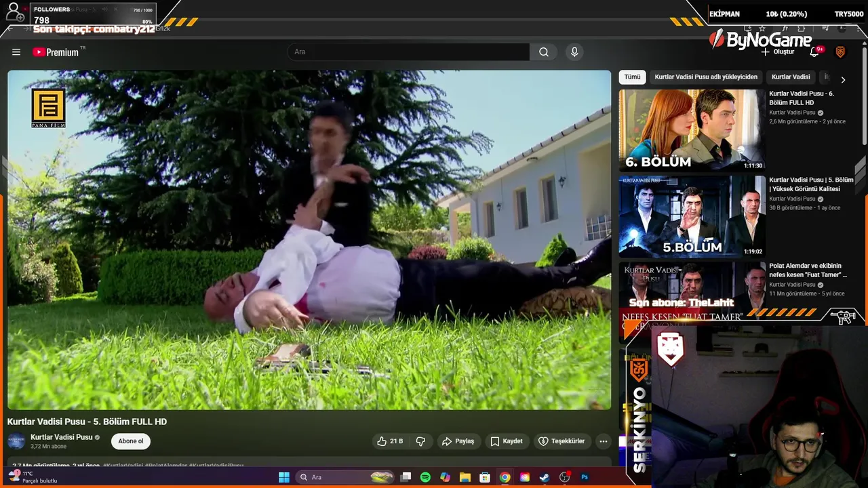Open the 6. BÖLÜM video thumbnail

692,130
